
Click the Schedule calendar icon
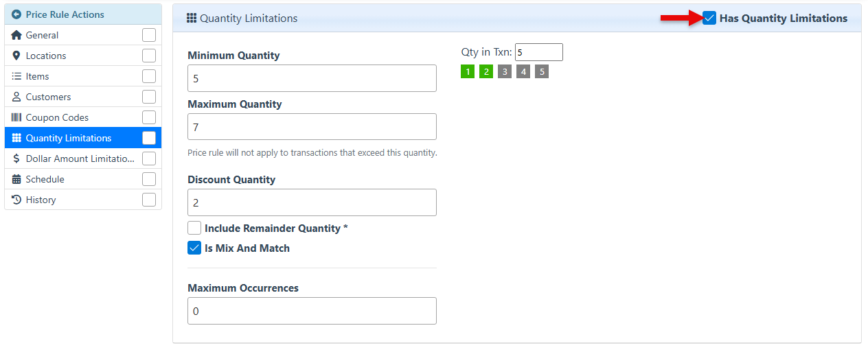point(16,179)
